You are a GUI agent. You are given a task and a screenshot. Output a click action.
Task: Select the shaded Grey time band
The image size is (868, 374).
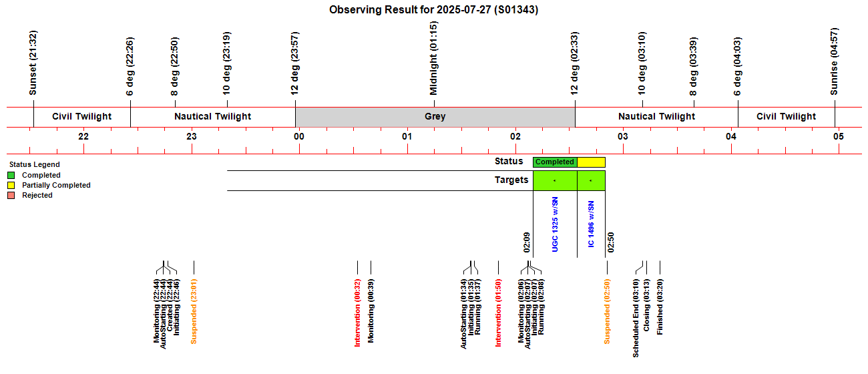pos(435,116)
